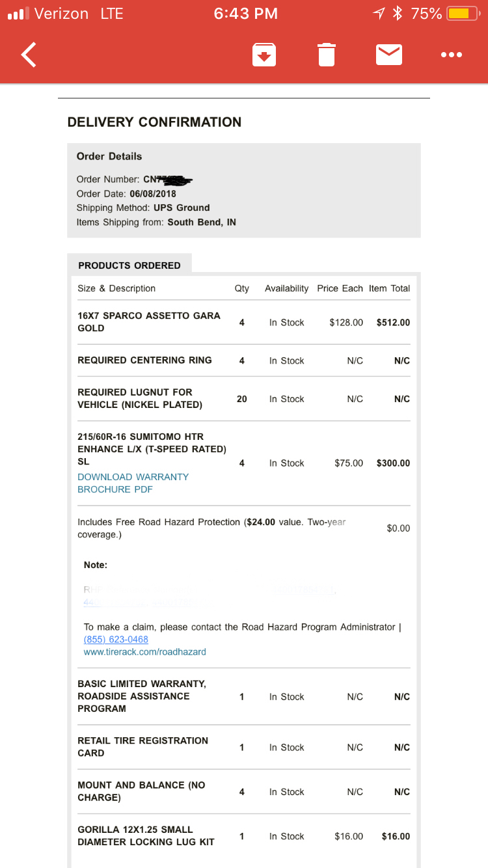
Task: Tap the Order Details section title
Action: coord(109,156)
